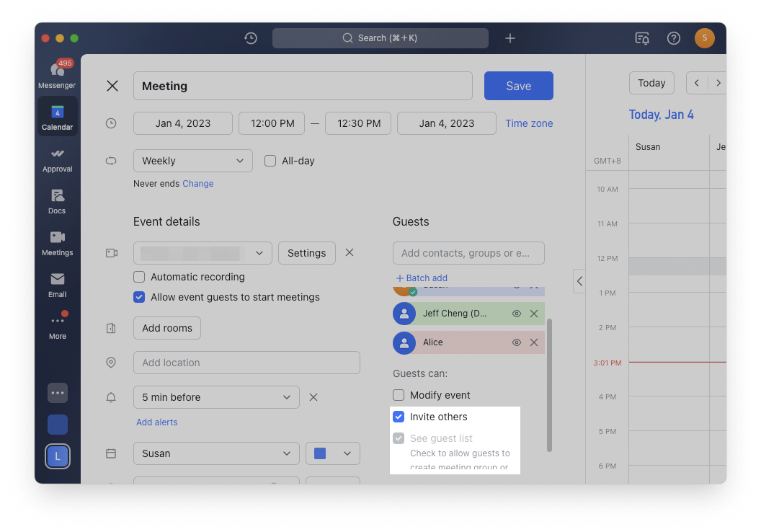The height and width of the screenshot is (532, 761).
Task: Expand the Weekly repeat dropdown
Action: click(192, 161)
